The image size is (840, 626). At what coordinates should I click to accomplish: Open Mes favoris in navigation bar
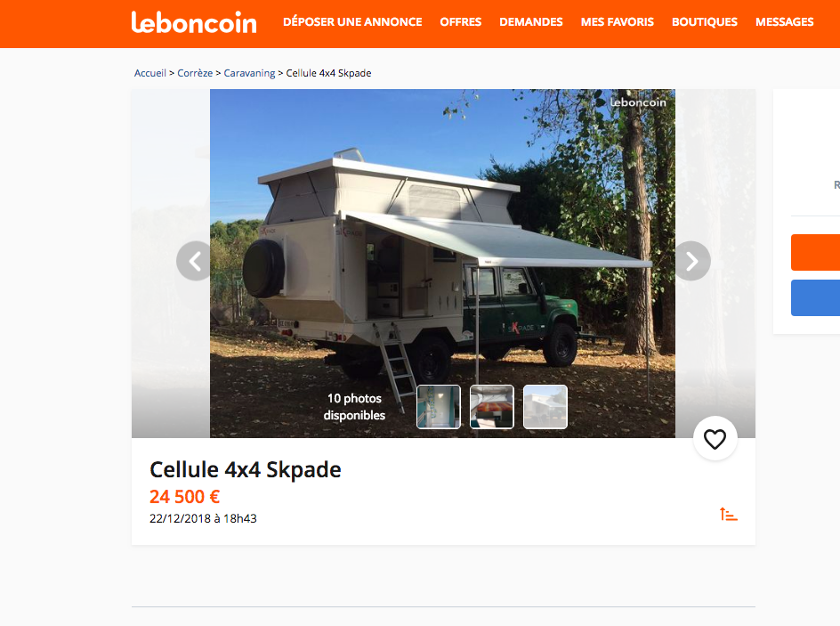[618, 22]
